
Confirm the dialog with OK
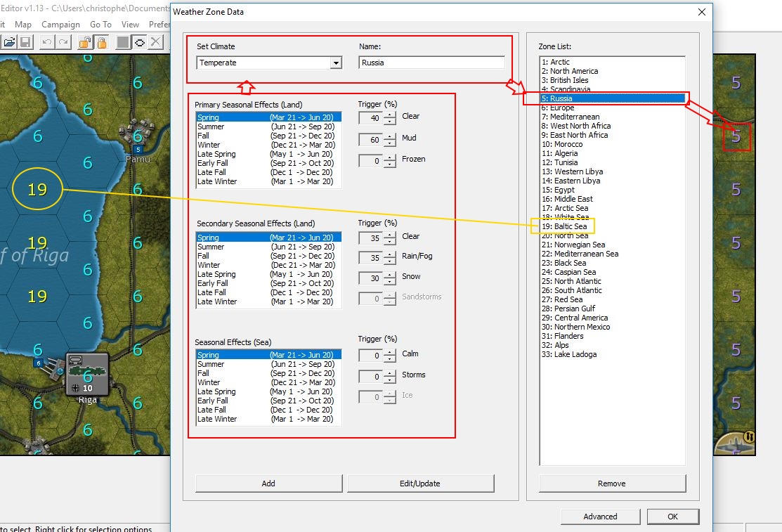click(x=673, y=517)
